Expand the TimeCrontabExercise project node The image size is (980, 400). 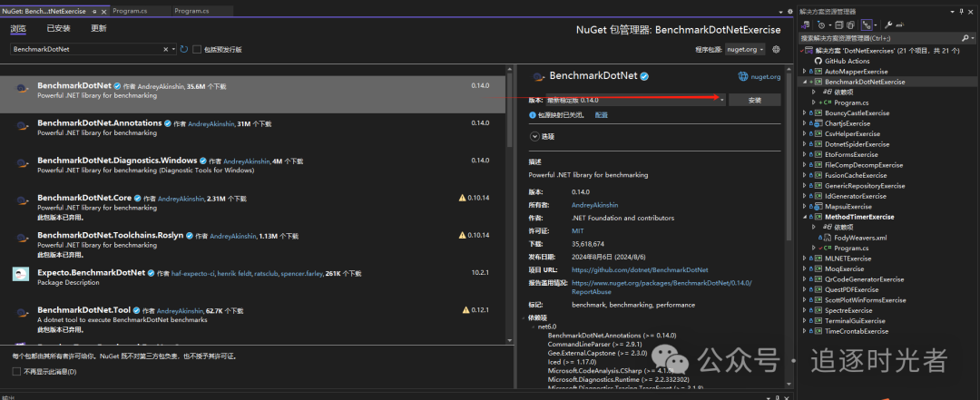click(x=804, y=331)
